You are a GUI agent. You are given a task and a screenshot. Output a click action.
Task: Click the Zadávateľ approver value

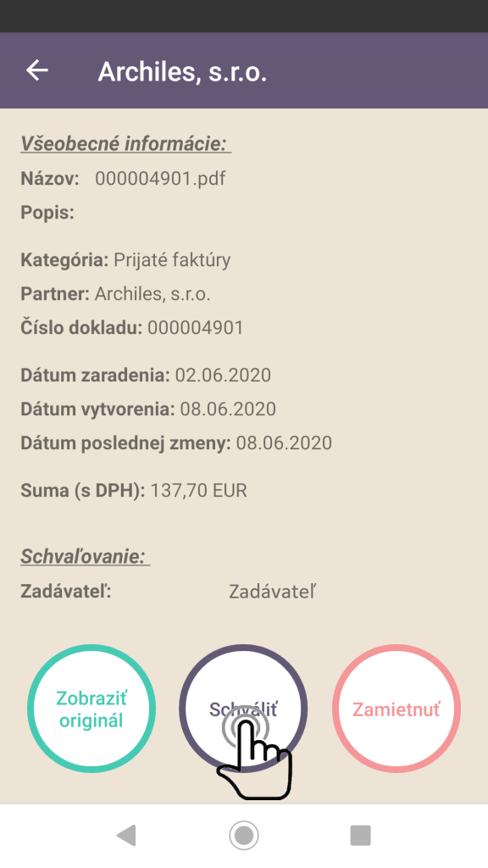click(272, 592)
